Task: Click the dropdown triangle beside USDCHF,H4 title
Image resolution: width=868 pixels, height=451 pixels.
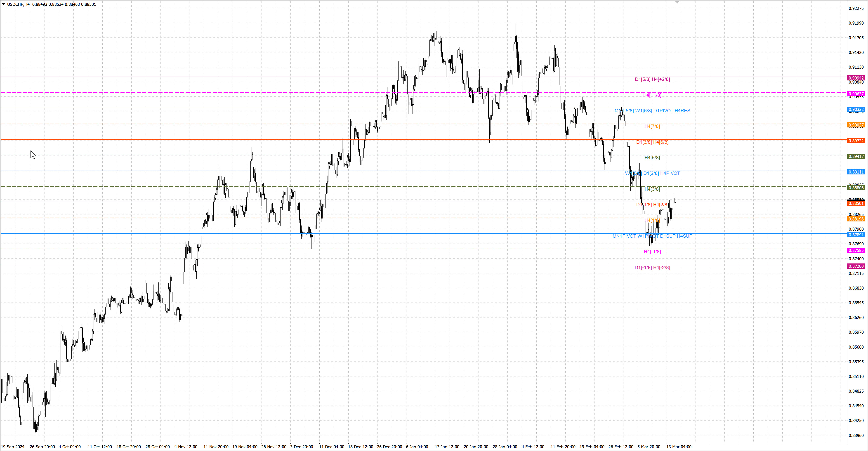Action: (x=3, y=4)
